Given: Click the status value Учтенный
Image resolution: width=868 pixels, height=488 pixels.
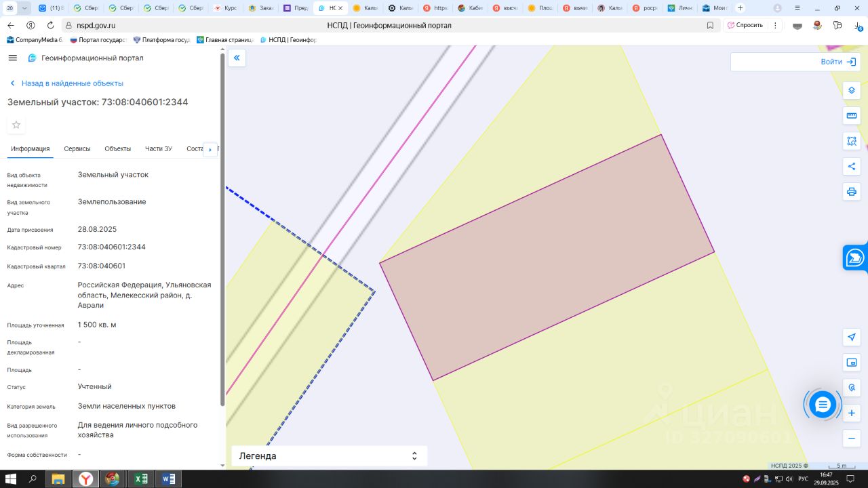Looking at the screenshot, I should pos(95,386).
